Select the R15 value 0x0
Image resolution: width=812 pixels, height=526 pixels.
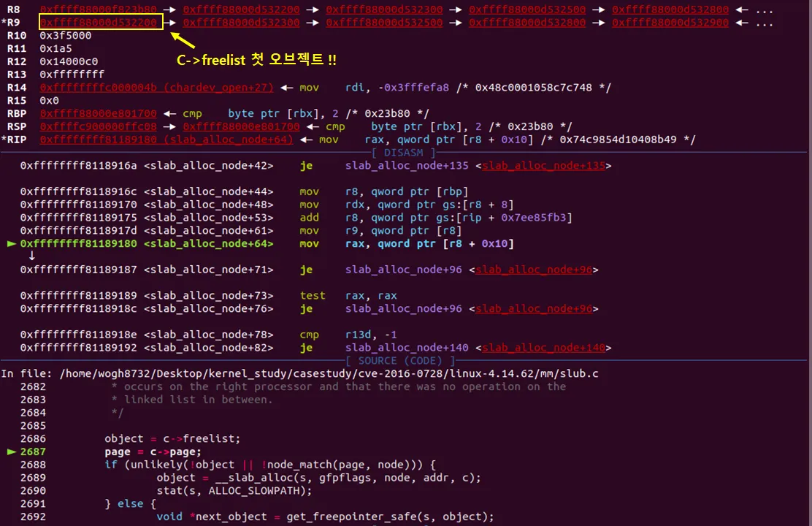coord(49,100)
